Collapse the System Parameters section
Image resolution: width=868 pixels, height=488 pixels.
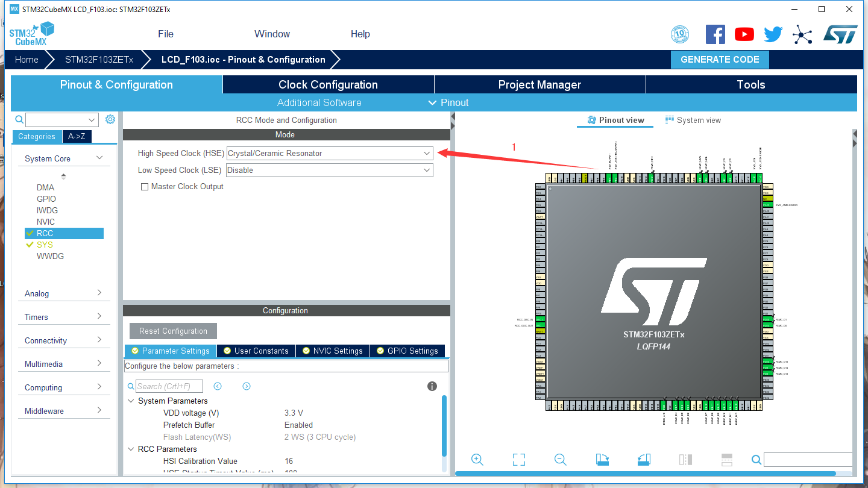[131, 401]
